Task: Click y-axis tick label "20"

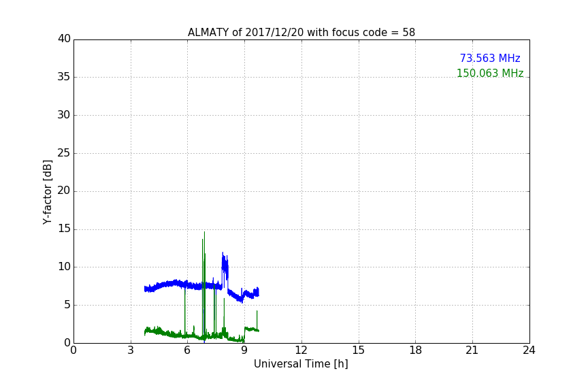Action: [64, 191]
